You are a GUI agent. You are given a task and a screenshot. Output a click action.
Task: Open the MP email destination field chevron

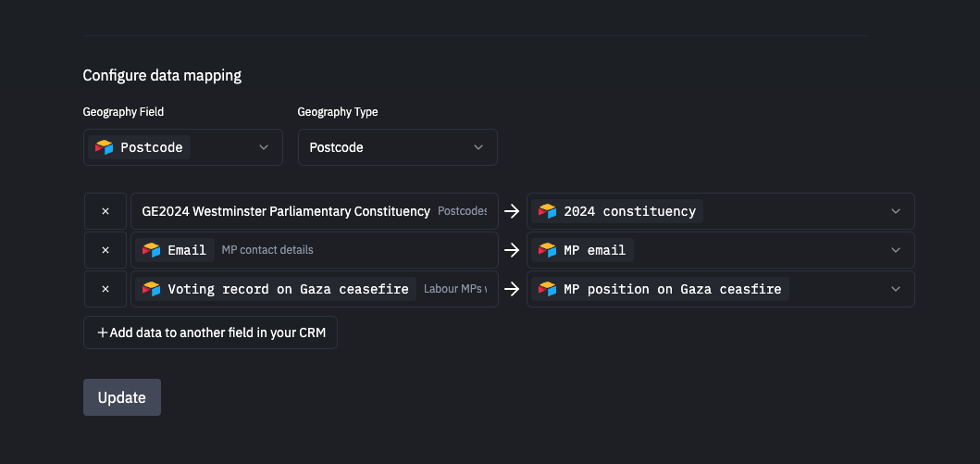tap(895, 250)
